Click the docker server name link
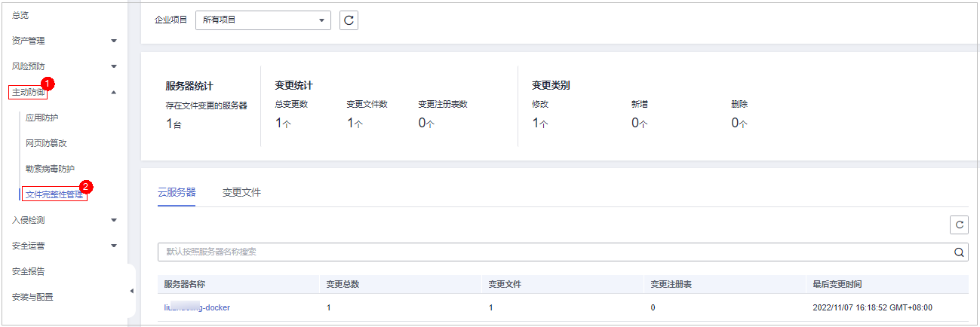This screenshot has width=980, height=327. (197, 307)
